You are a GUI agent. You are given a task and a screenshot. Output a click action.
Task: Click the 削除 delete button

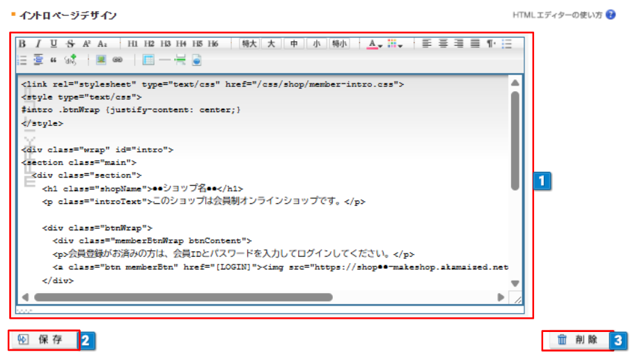(x=577, y=340)
